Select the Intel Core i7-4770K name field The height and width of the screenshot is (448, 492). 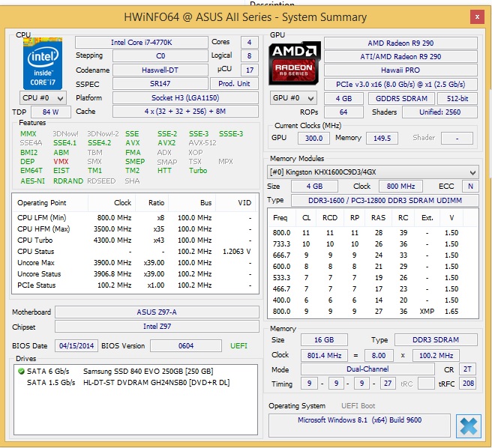pos(142,42)
